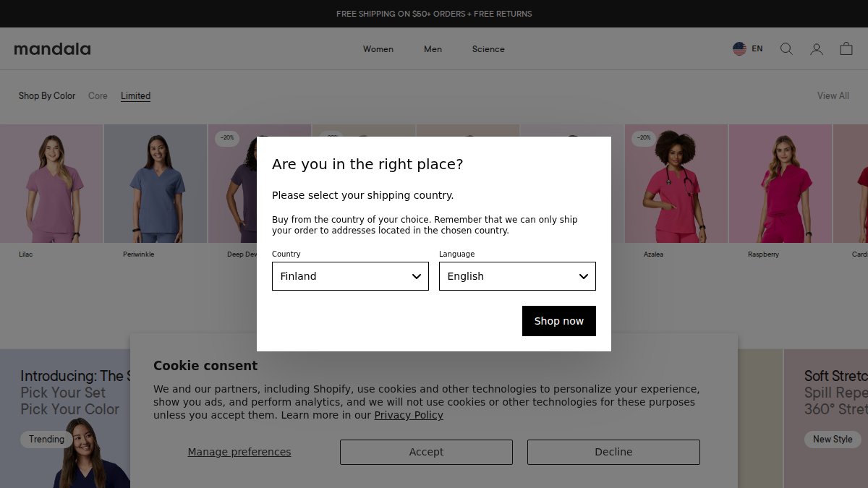Open the account profile icon
868x488 pixels.
817,49
